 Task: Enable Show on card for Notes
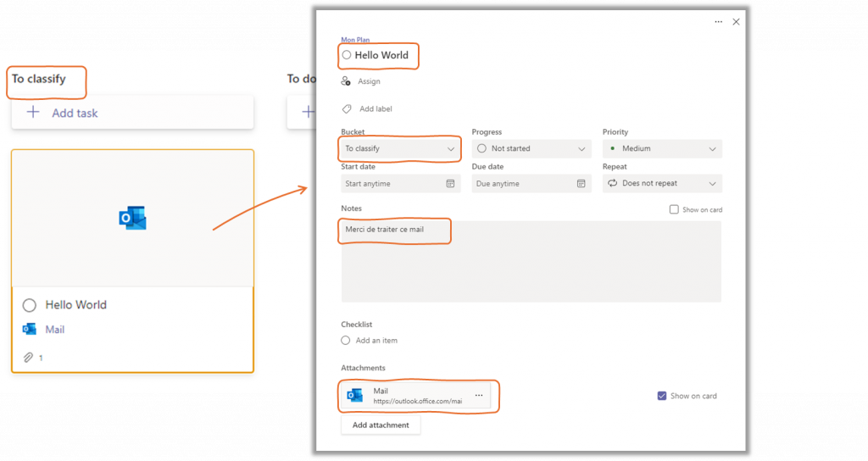coord(674,209)
